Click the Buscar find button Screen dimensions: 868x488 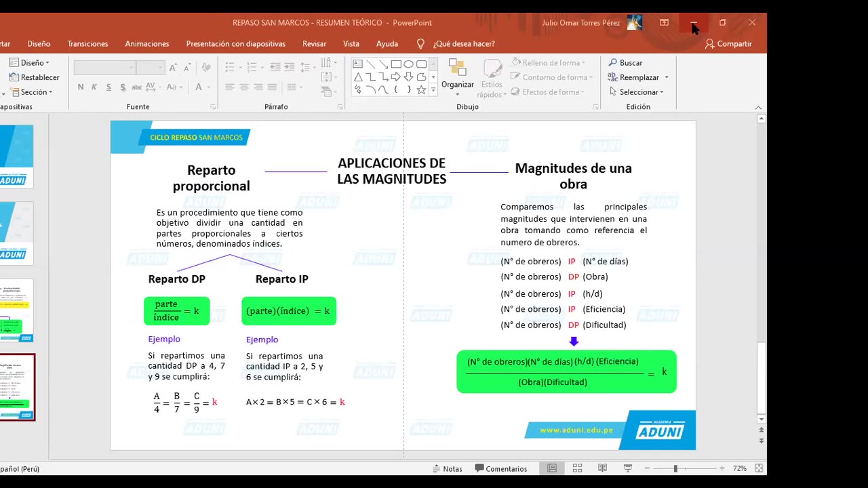tap(625, 62)
